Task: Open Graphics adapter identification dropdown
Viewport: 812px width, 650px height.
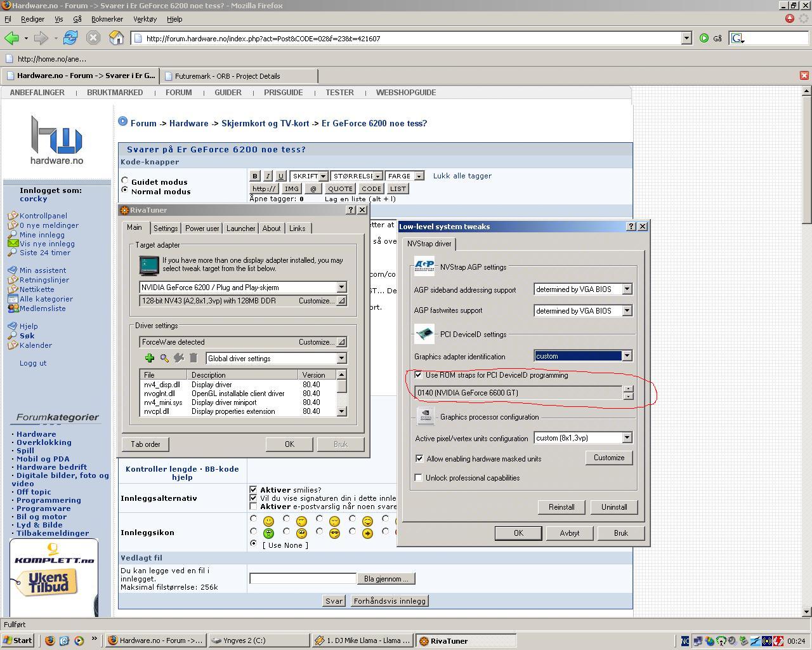Action: (x=626, y=356)
